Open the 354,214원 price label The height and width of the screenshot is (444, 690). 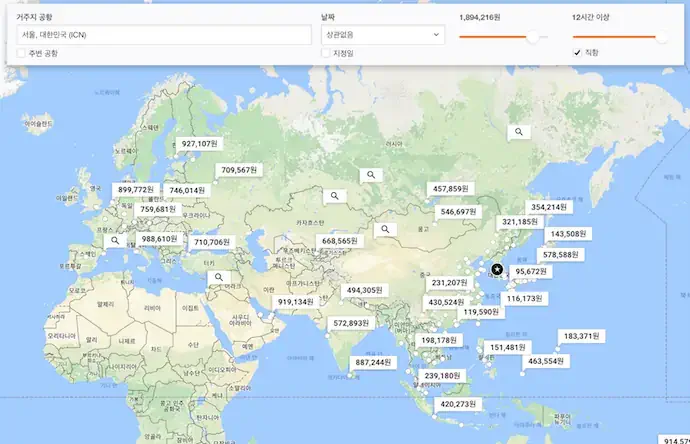549,207
